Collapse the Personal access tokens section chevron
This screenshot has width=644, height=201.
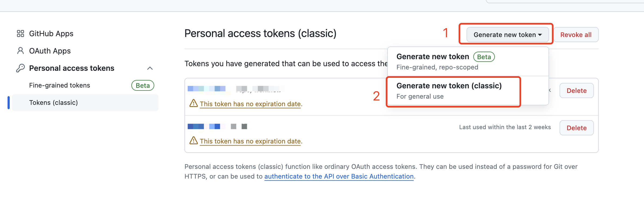point(150,68)
